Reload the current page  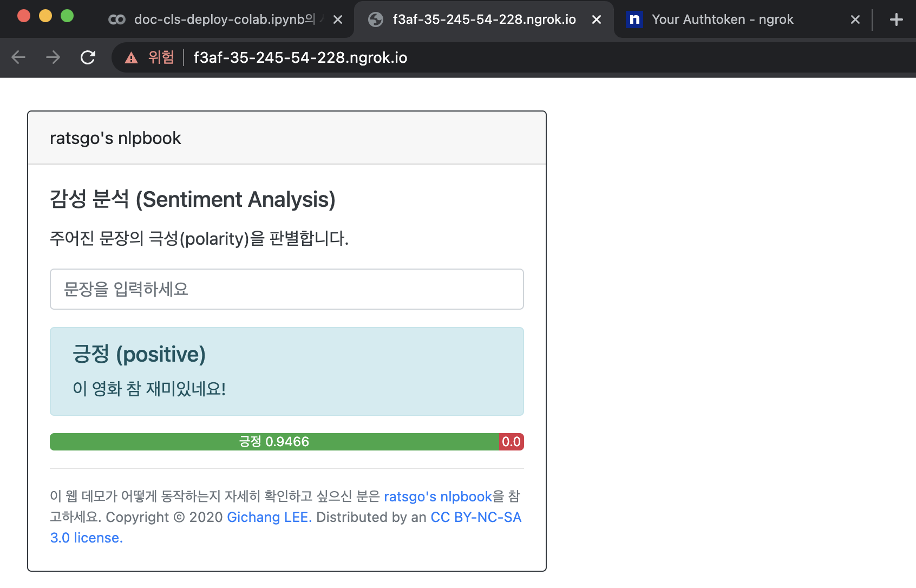point(88,57)
